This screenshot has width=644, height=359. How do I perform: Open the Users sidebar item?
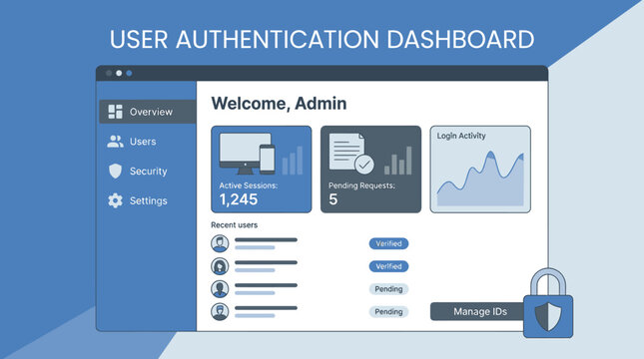(x=148, y=142)
